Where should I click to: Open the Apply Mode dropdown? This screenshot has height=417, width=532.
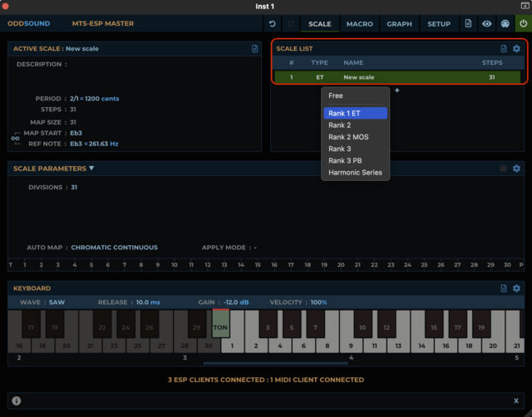click(255, 248)
